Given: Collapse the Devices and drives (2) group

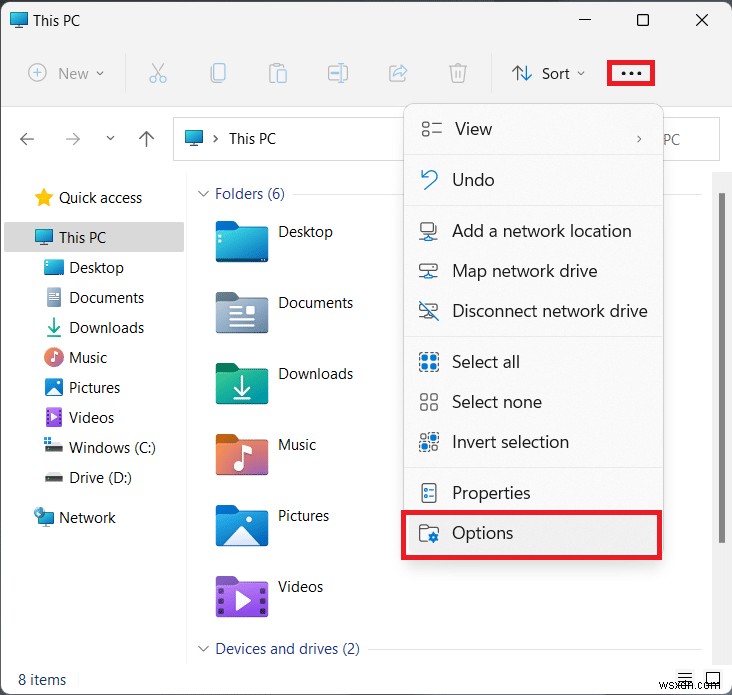Looking at the screenshot, I should tap(203, 649).
